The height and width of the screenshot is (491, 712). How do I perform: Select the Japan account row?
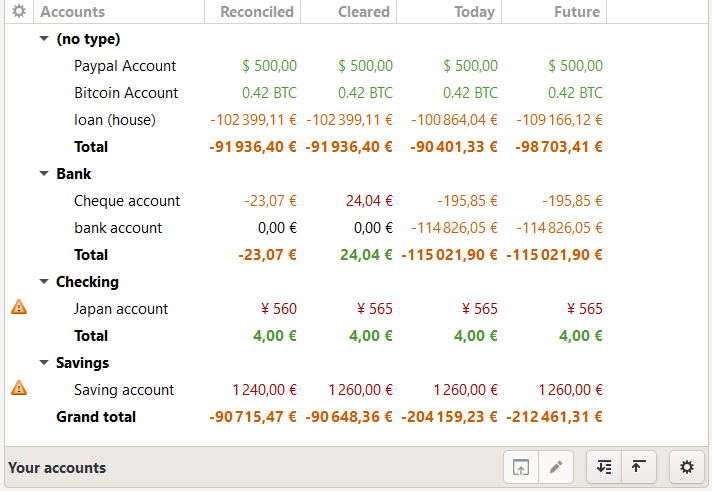click(x=356, y=309)
